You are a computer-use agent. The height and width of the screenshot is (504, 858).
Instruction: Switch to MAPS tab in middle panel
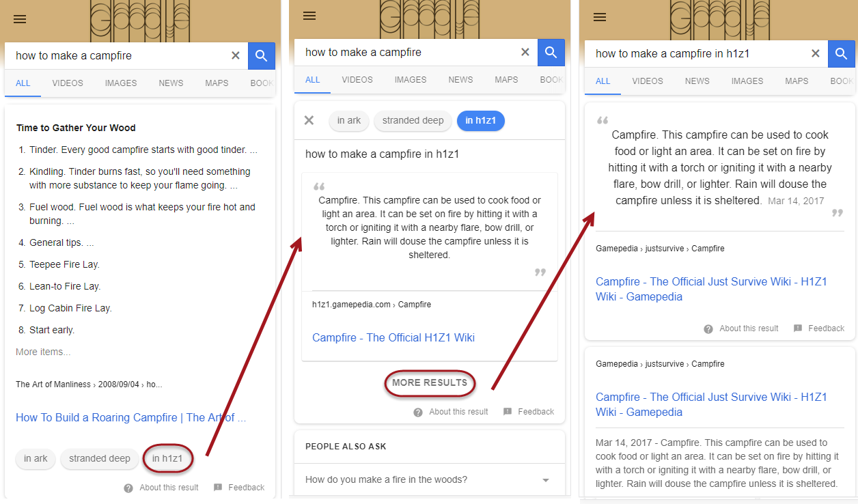tap(506, 80)
